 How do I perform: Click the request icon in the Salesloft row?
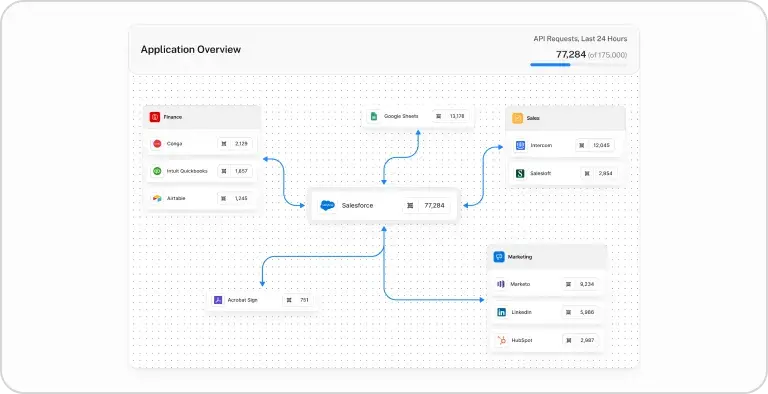[x=587, y=173]
